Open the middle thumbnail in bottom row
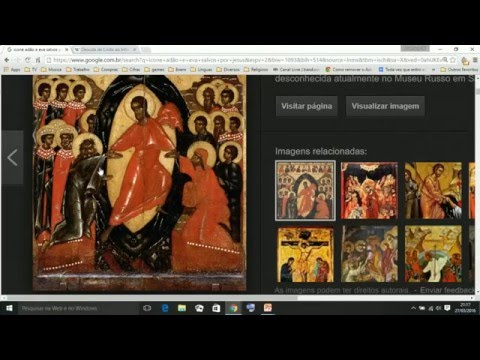The image size is (480, 360). click(x=369, y=254)
